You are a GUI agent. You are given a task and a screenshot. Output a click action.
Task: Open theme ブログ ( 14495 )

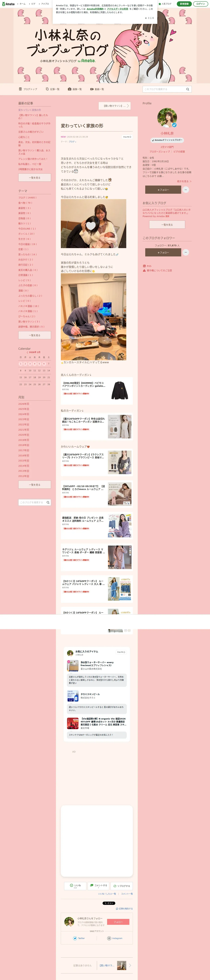[27, 197]
